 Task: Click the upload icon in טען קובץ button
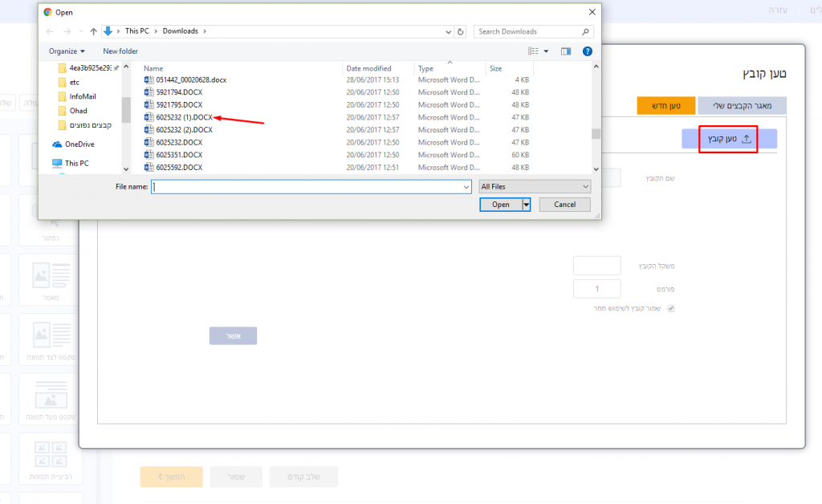(747, 139)
